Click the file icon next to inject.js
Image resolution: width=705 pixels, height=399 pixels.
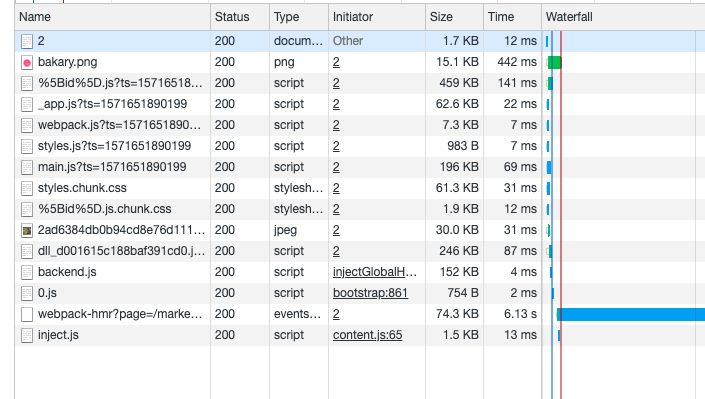pos(27,336)
